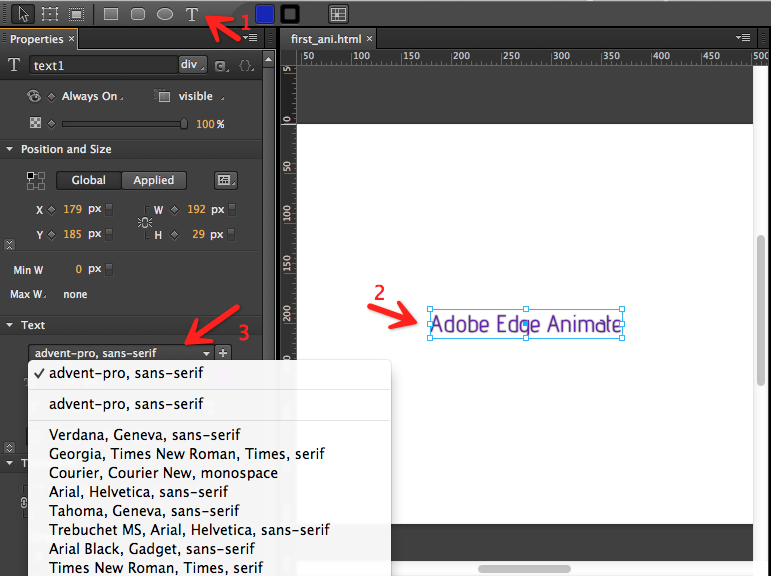Select the Rounded Rectangle tool

click(x=138, y=14)
